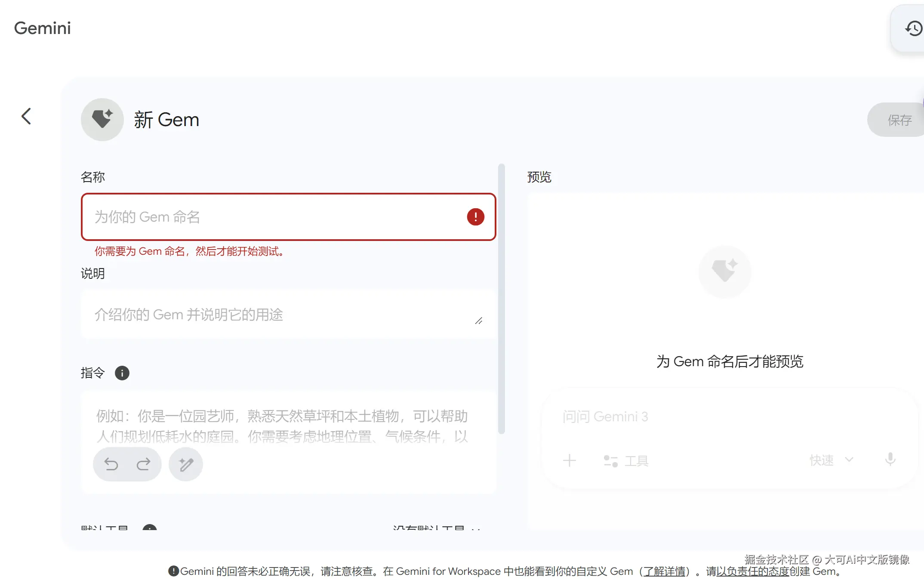Open the 了解详情 link
The height and width of the screenshot is (580, 924).
coord(664,571)
